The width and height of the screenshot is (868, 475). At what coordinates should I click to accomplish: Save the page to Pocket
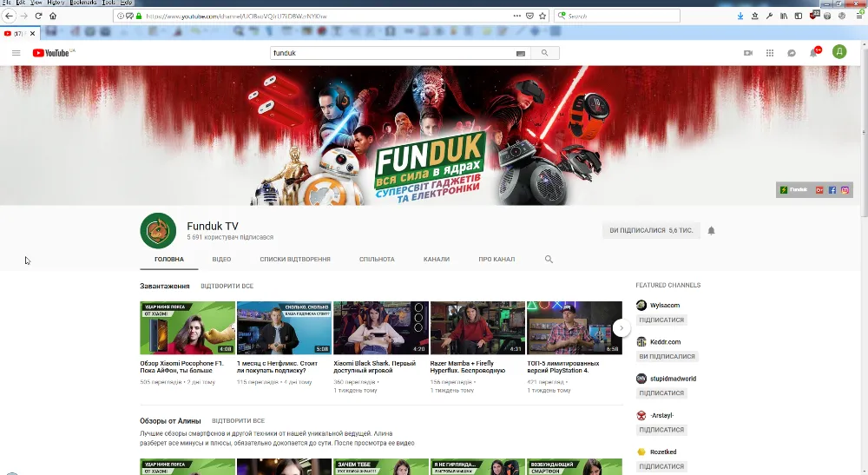[529, 16]
